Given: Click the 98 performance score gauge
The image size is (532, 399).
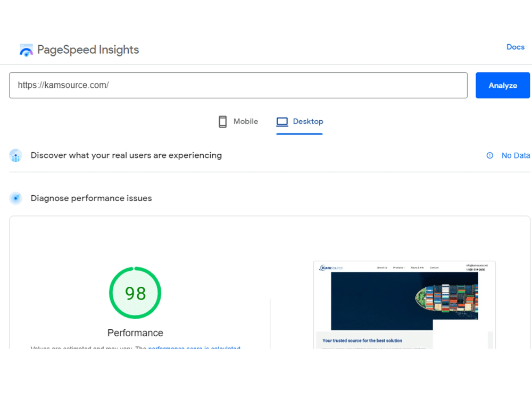Looking at the screenshot, I should 135,293.
